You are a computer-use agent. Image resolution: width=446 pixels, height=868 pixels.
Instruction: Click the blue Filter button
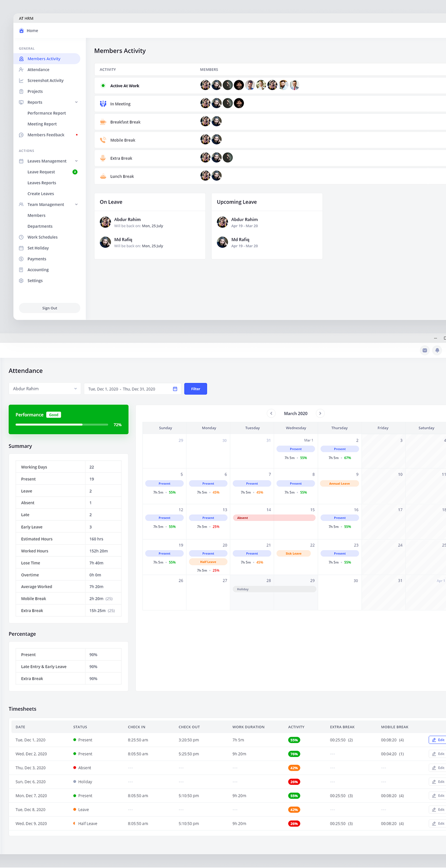196,389
